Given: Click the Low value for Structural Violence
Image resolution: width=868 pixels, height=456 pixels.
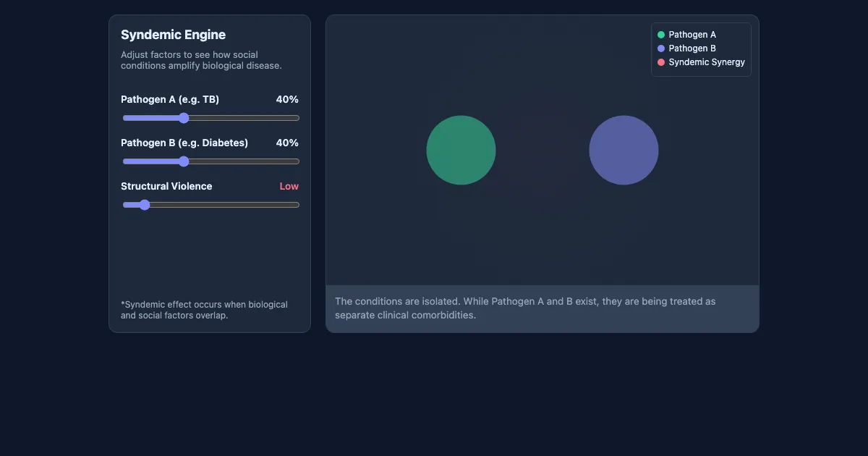Looking at the screenshot, I should coord(289,186).
